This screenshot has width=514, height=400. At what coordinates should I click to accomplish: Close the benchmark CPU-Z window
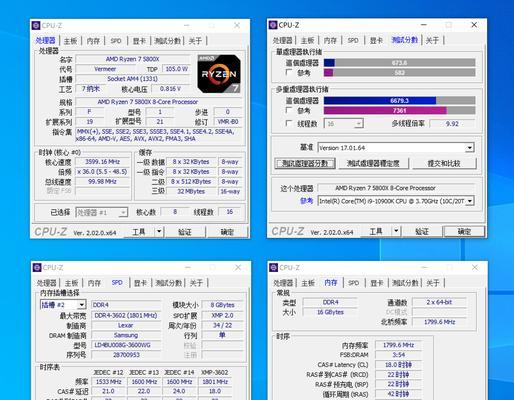point(474,25)
